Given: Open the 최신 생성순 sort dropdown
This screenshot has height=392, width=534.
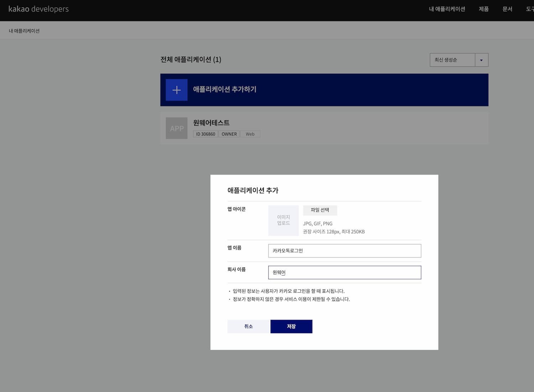Looking at the screenshot, I should (459, 60).
